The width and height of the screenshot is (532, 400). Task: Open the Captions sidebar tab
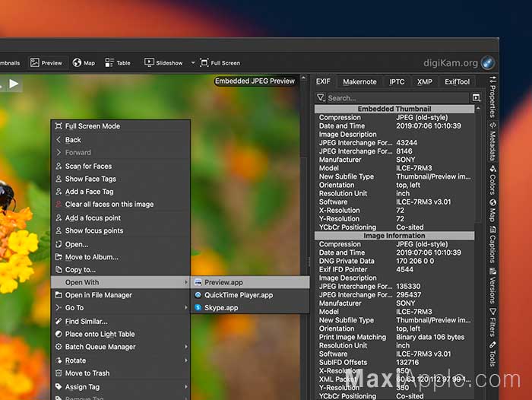[492, 244]
